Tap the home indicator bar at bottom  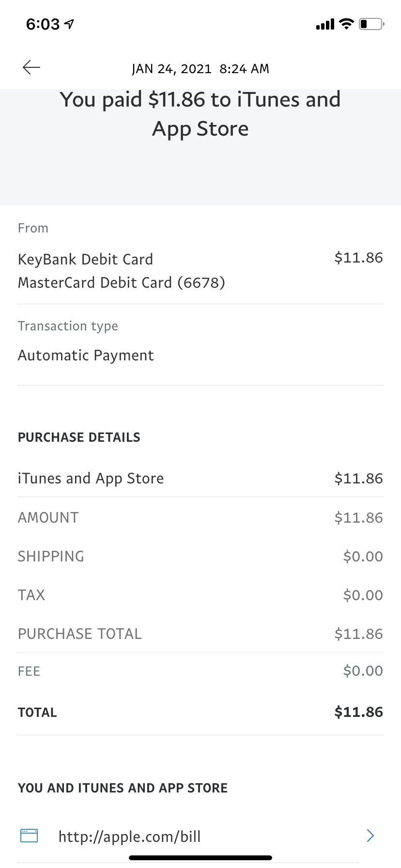click(200, 858)
